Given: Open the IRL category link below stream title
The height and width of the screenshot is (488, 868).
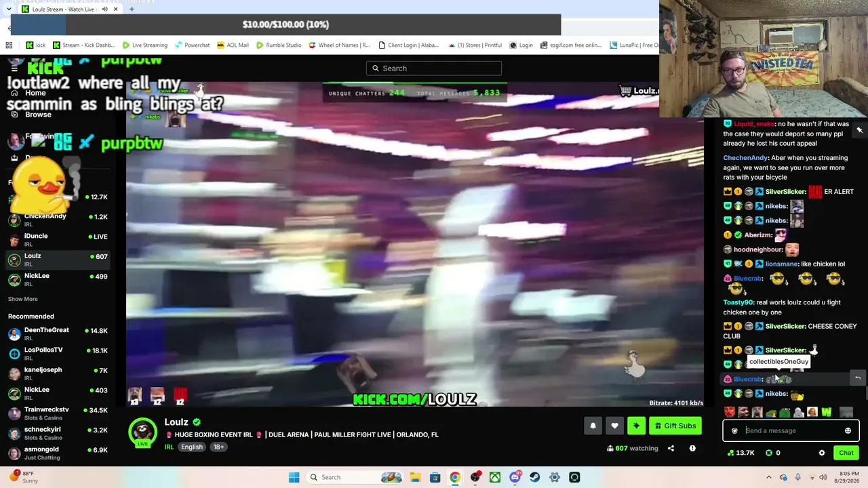Looking at the screenshot, I should click(169, 447).
